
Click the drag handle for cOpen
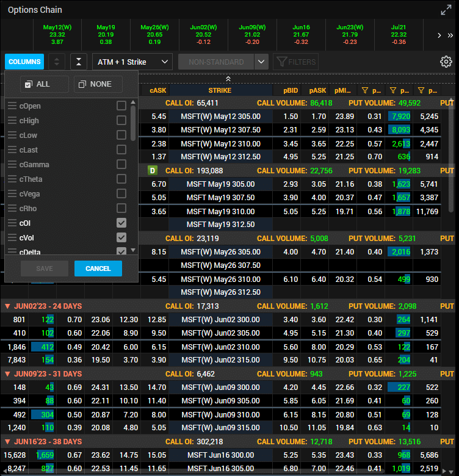pos(12,106)
